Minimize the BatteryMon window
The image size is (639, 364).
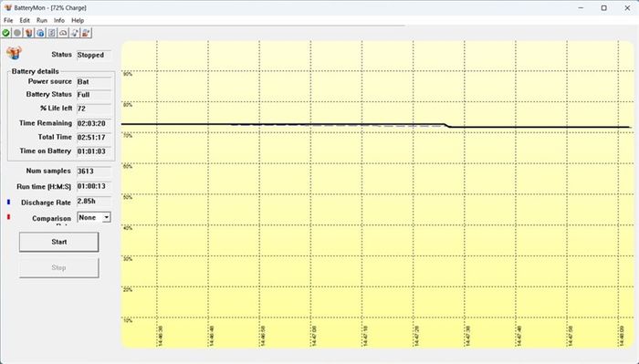(581, 7)
